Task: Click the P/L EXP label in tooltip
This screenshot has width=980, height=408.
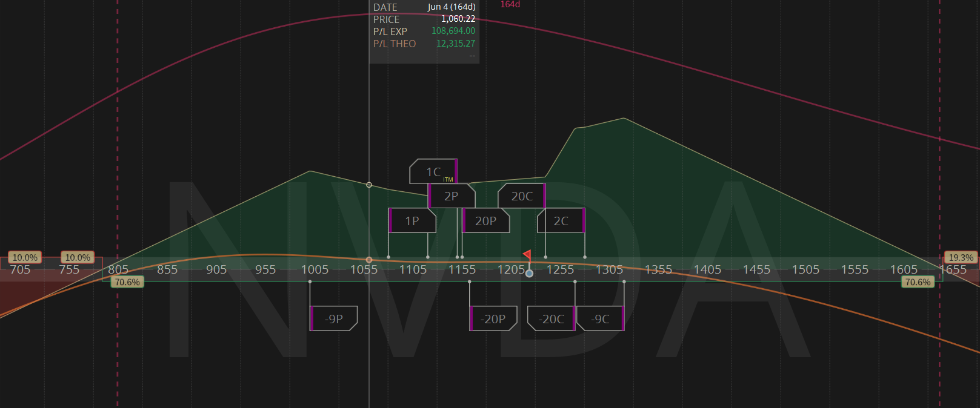Action: 390,31
